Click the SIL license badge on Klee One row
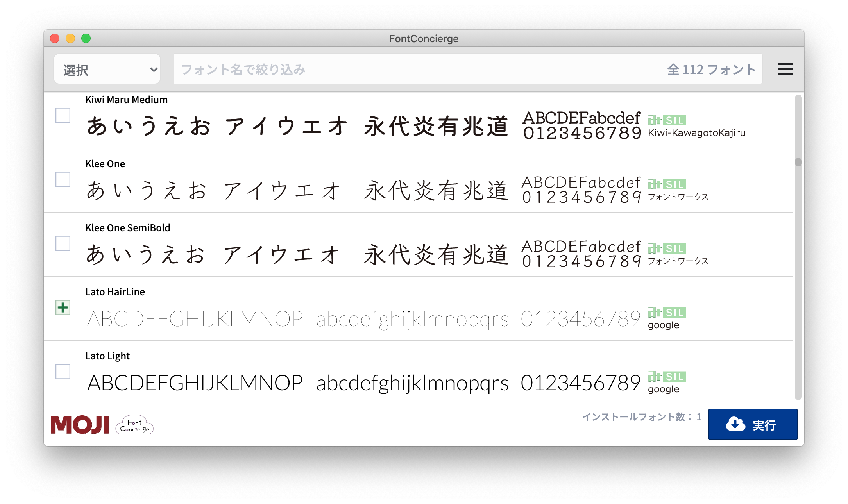Image resolution: width=848 pixels, height=504 pixels. coord(674,184)
